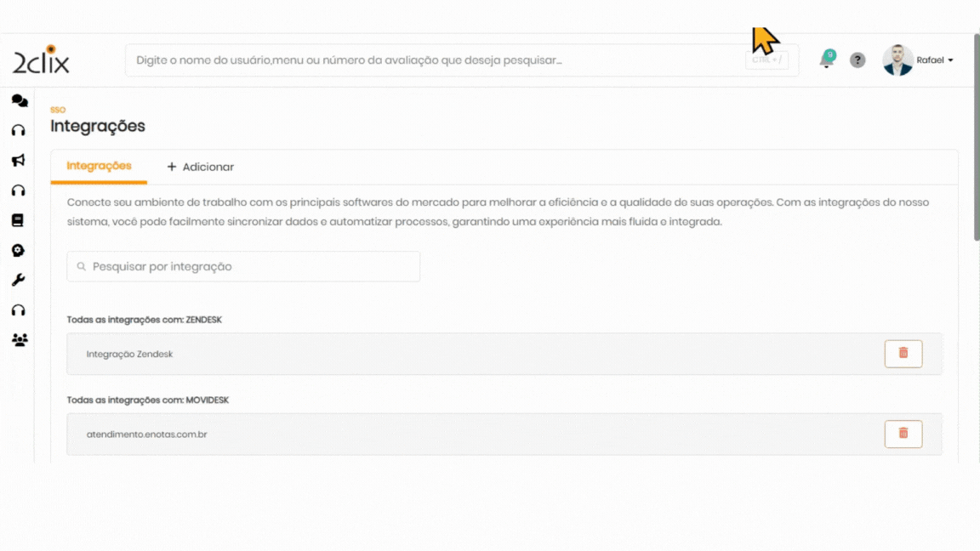Delete the Integração Zendesk integration
Screen dimensions: 980x551
(903, 353)
